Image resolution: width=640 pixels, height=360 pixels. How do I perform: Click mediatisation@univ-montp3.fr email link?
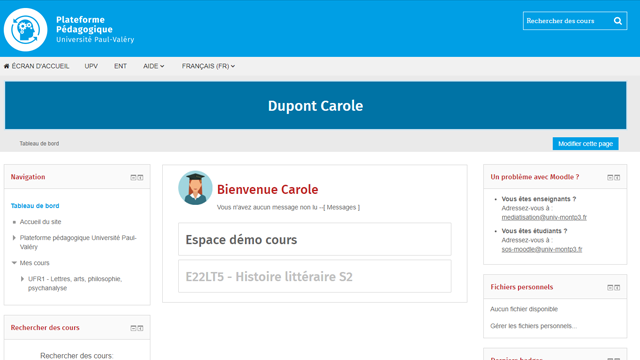pos(544,217)
